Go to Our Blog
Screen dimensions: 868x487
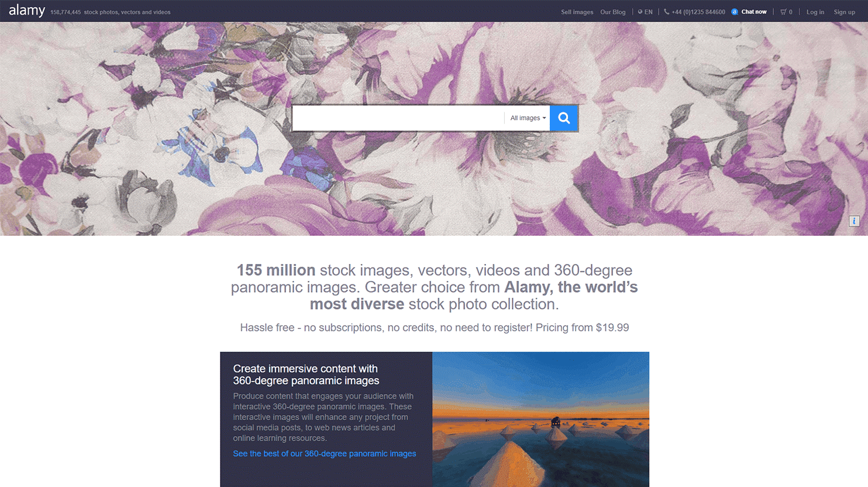612,12
